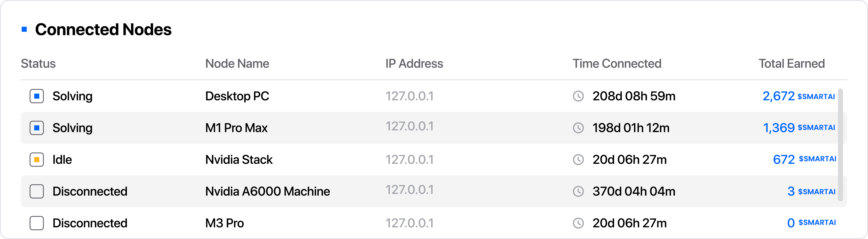
Task: Check the Disconnected box for M3 Pro
Action: click(37, 223)
